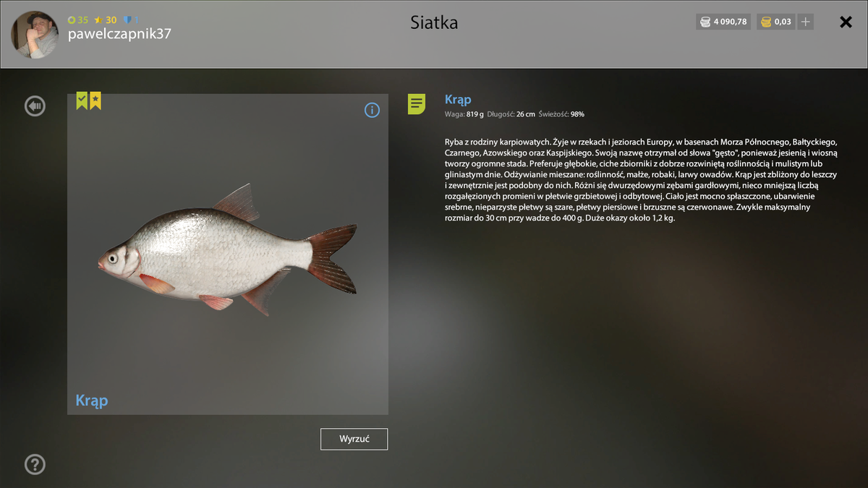The width and height of the screenshot is (868, 488).
Task: Click the back arrow icon
Action: [x=35, y=106]
